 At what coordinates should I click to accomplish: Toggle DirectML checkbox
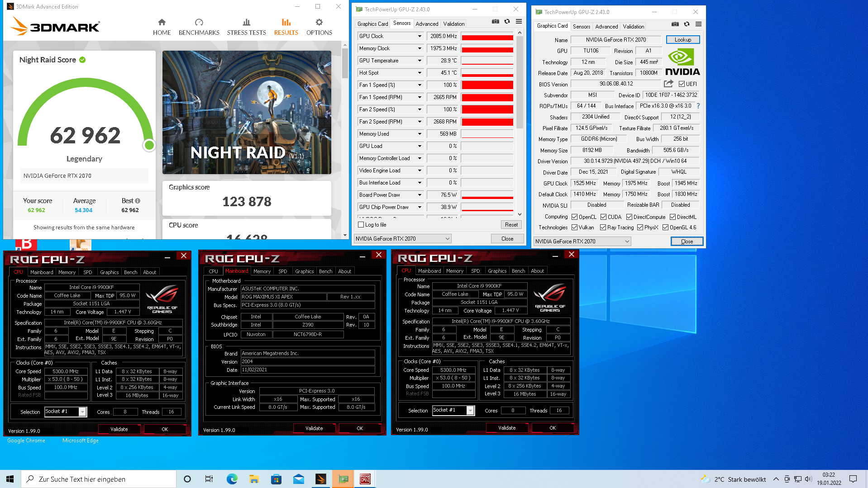click(x=672, y=217)
